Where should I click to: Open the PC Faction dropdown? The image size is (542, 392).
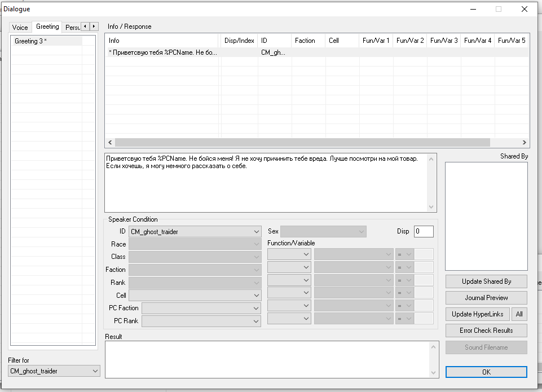point(201,309)
